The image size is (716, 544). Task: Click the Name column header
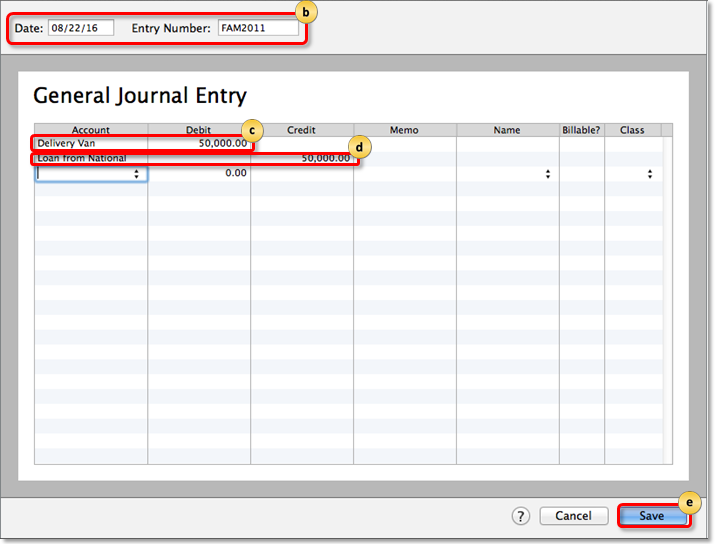[x=507, y=130]
